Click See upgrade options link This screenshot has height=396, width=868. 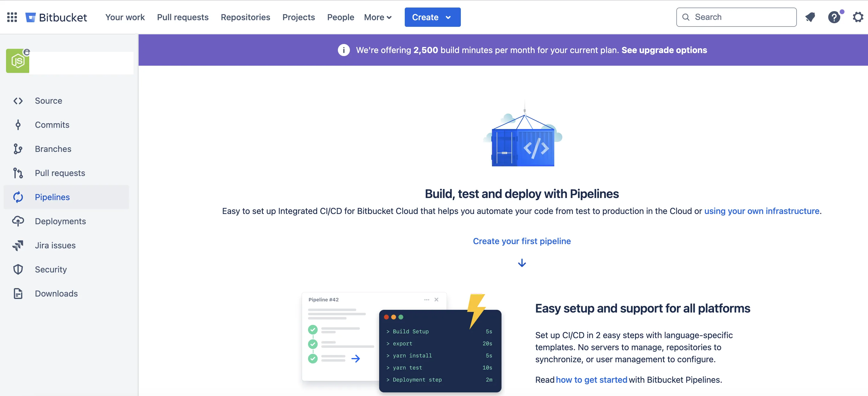tap(664, 50)
